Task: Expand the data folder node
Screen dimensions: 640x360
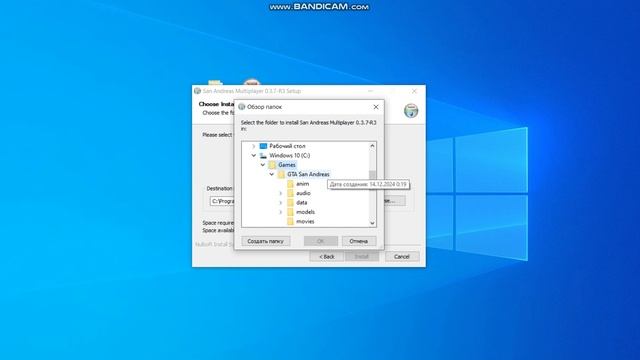Action: [x=281, y=202]
